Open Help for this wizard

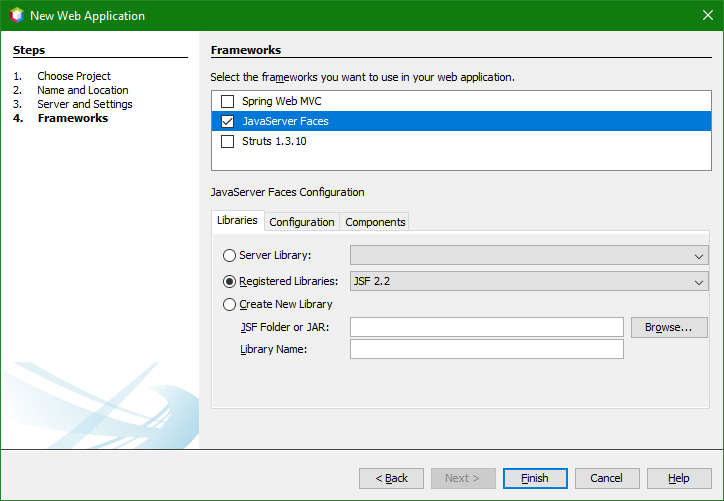(x=679, y=478)
